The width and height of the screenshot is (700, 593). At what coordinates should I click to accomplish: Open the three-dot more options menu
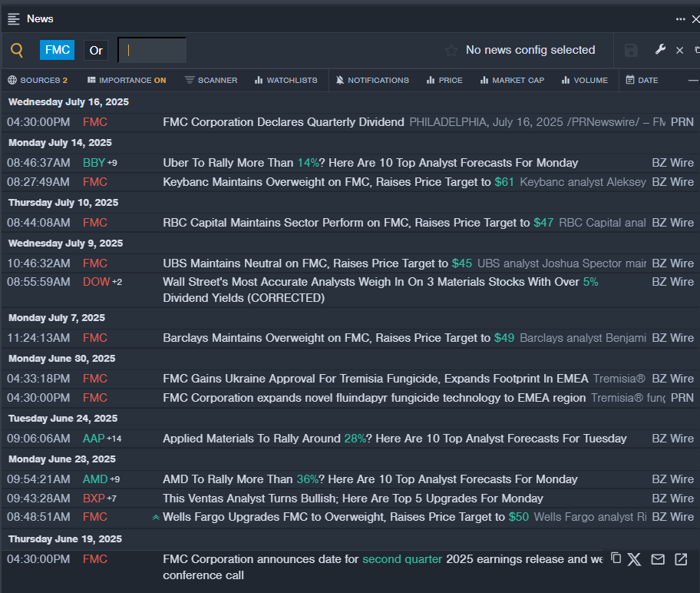click(x=680, y=18)
